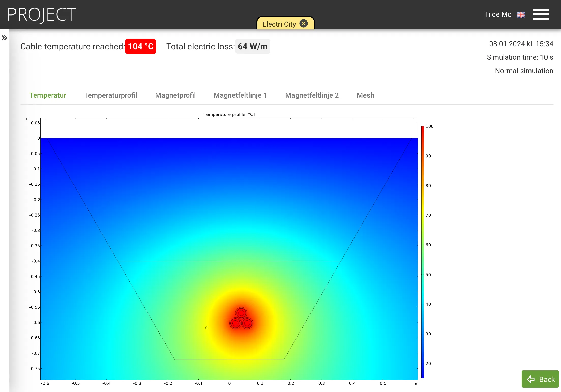Click the small yellow circle marker in the plot

coord(207,328)
